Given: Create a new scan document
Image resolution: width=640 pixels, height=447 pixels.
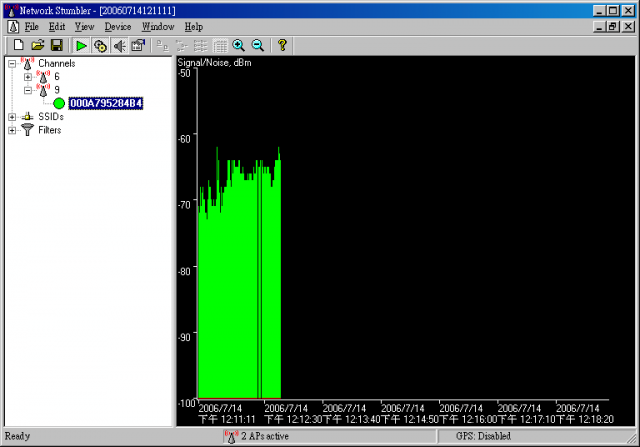Looking at the screenshot, I should (18, 46).
